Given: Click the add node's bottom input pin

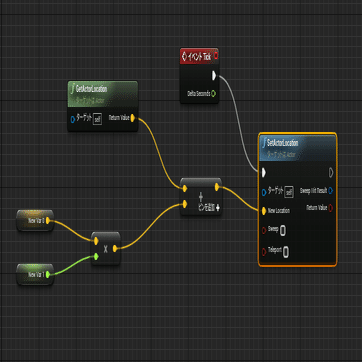Looking at the screenshot, I should [x=185, y=203].
